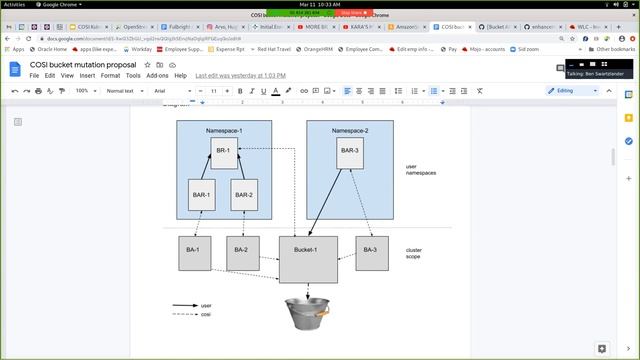The width and height of the screenshot is (640, 360).
Task: Open Google Tasks in the side panel
Action: coord(629,141)
